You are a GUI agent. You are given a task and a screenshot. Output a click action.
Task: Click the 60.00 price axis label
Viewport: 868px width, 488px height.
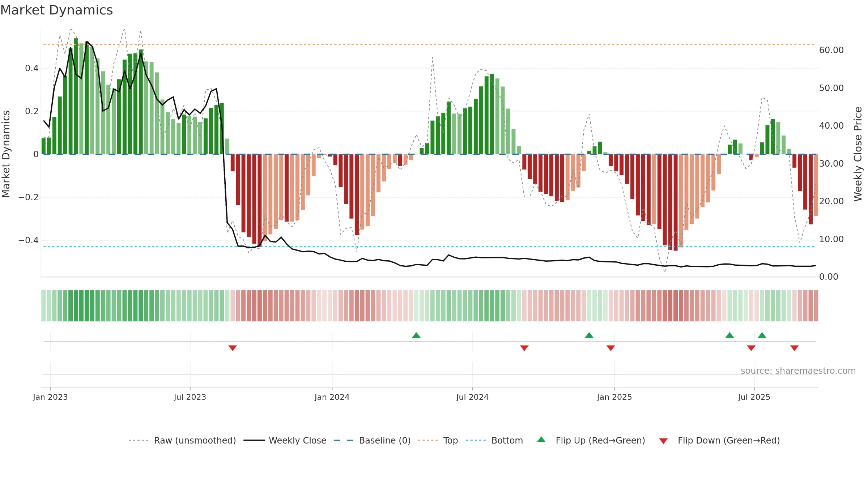tap(831, 50)
